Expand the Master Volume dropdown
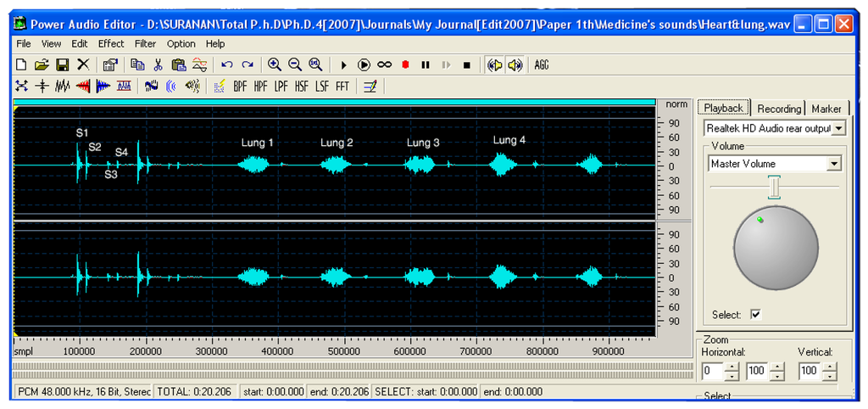The width and height of the screenshot is (868, 409). 834,164
